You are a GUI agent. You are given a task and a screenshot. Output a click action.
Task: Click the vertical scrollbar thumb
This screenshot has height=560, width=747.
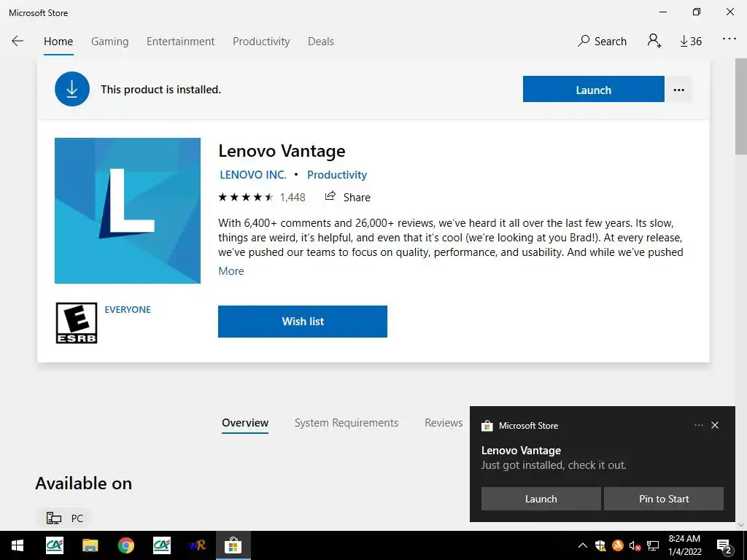click(741, 107)
